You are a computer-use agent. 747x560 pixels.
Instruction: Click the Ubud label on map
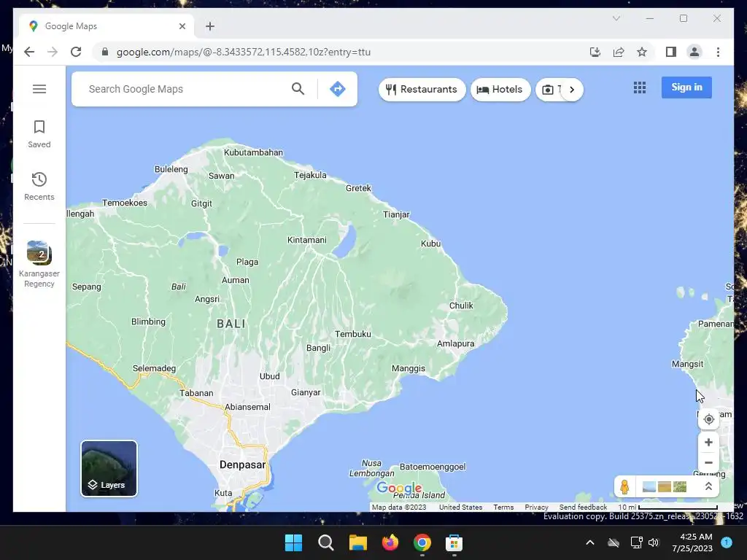pyautogui.click(x=270, y=376)
